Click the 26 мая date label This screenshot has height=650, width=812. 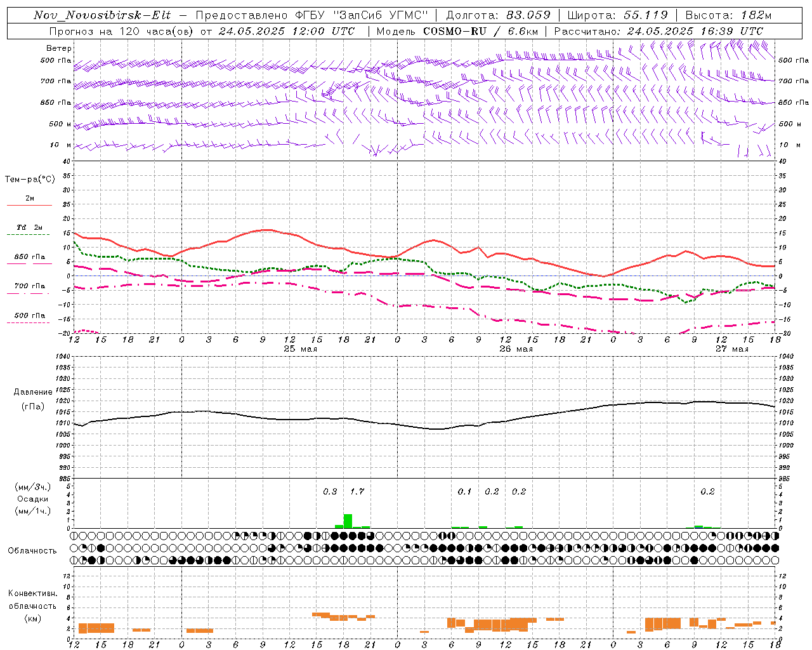pos(516,349)
